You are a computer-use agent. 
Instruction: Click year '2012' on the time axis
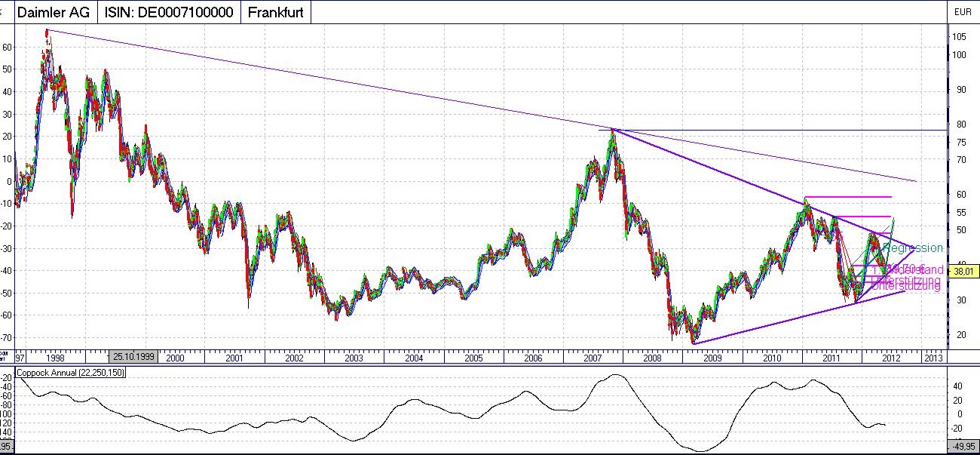pos(891,358)
